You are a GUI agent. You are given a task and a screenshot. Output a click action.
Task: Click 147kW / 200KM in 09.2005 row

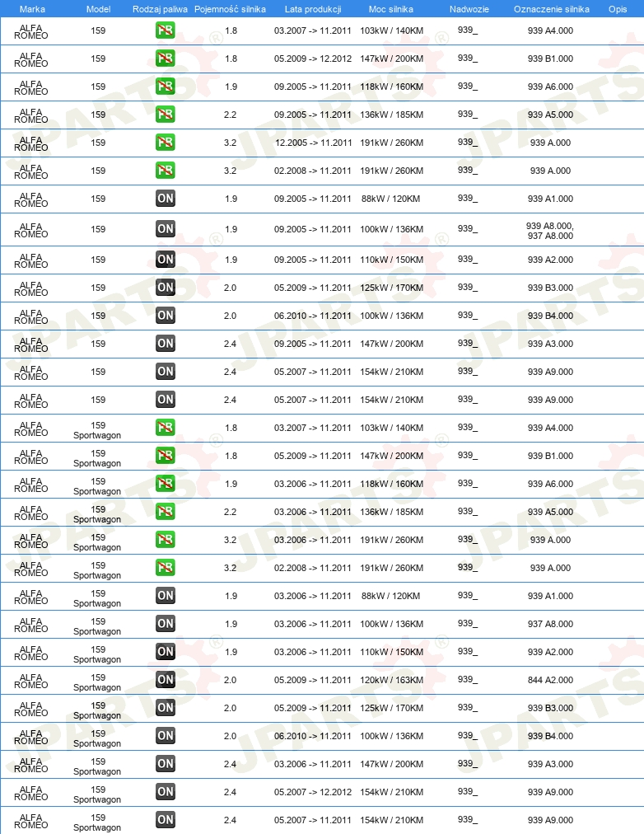click(392, 344)
